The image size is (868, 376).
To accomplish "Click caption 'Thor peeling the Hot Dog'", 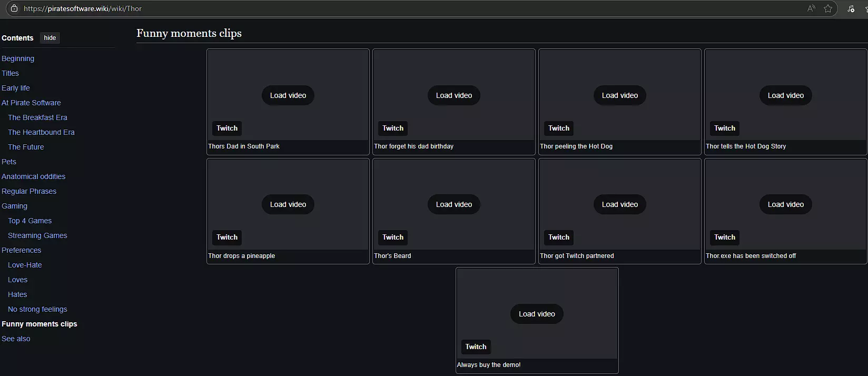I will point(576,146).
